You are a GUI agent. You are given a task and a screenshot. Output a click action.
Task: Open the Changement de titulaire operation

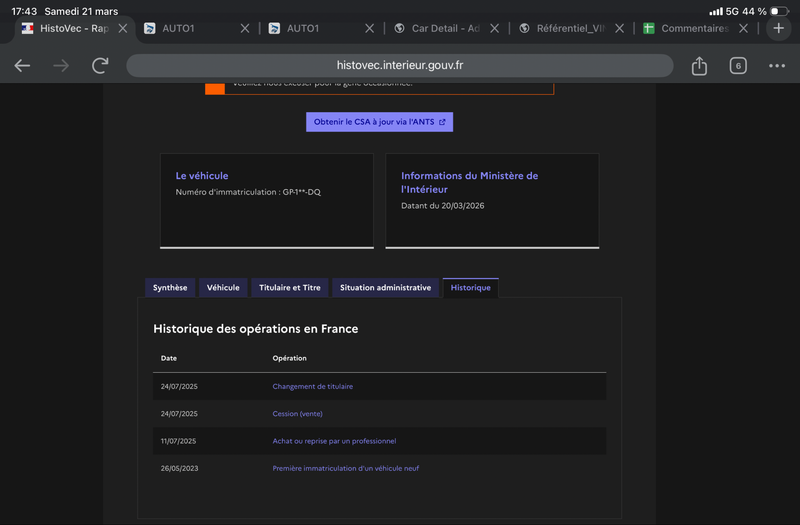pyautogui.click(x=312, y=386)
